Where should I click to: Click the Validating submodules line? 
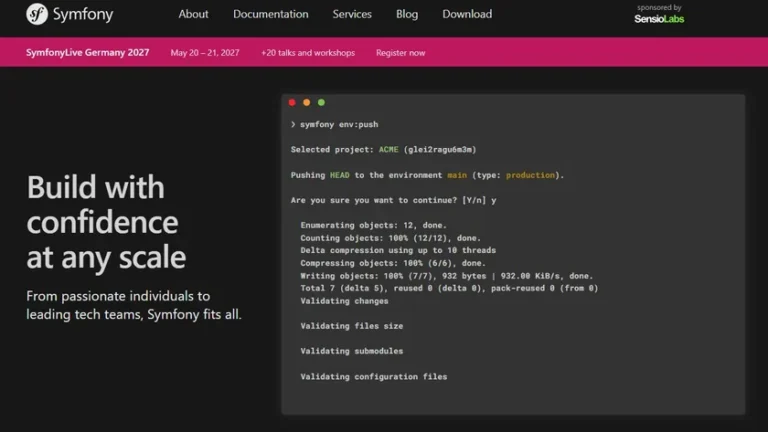[352, 351]
